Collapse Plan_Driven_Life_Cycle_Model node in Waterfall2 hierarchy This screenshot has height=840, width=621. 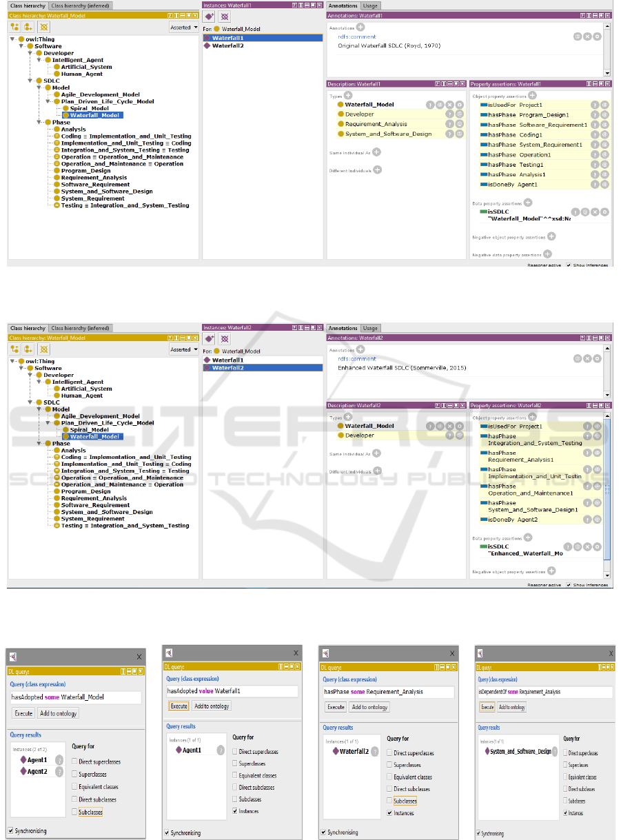click(47, 423)
